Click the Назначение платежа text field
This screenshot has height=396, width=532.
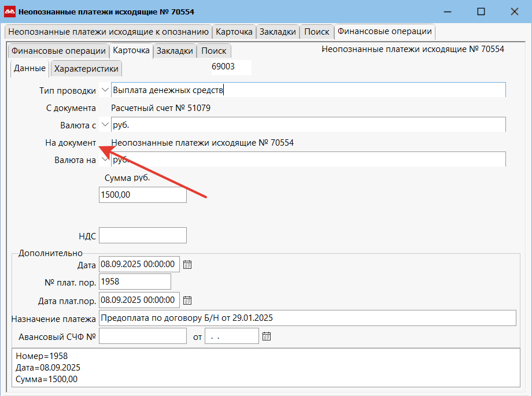(307, 318)
